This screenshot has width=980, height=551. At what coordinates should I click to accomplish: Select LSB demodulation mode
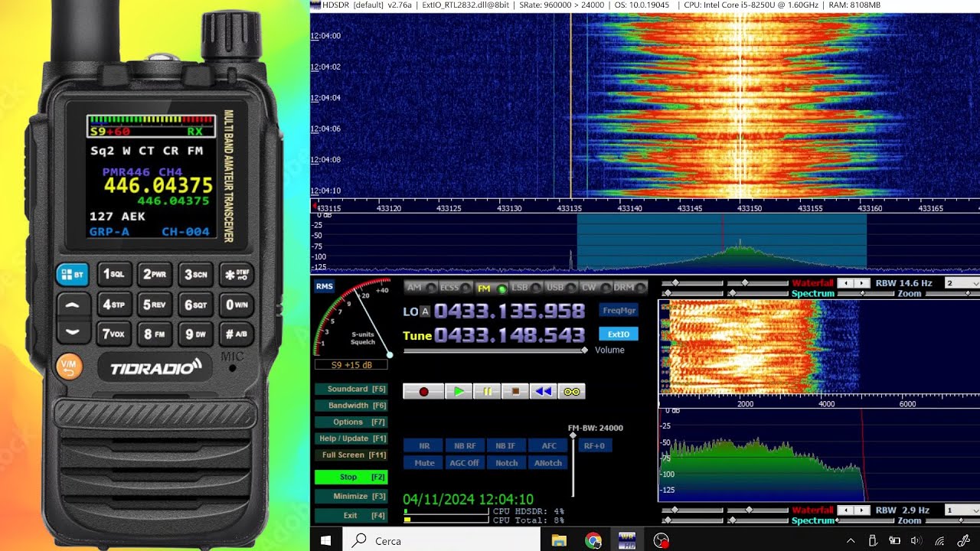coord(525,288)
